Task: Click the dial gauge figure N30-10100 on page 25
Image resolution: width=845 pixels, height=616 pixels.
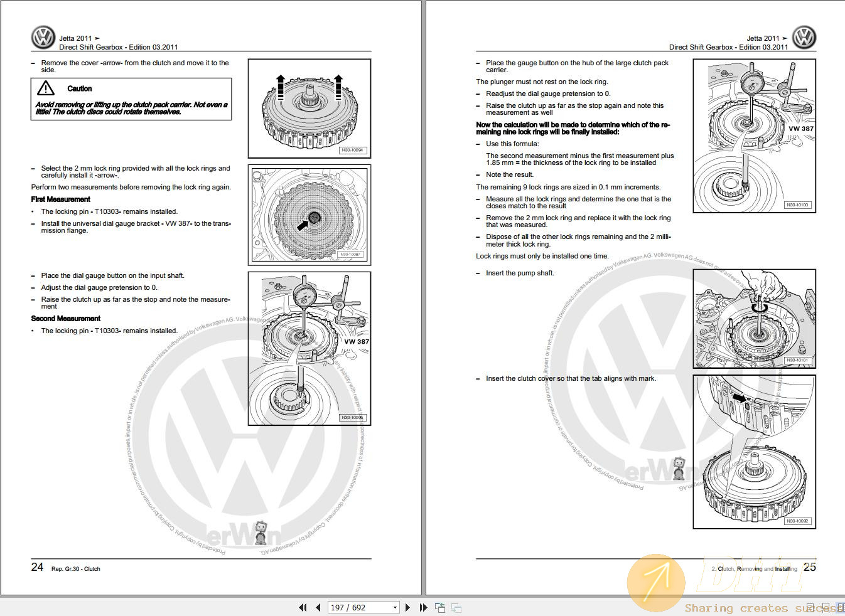Action: click(x=754, y=136)
